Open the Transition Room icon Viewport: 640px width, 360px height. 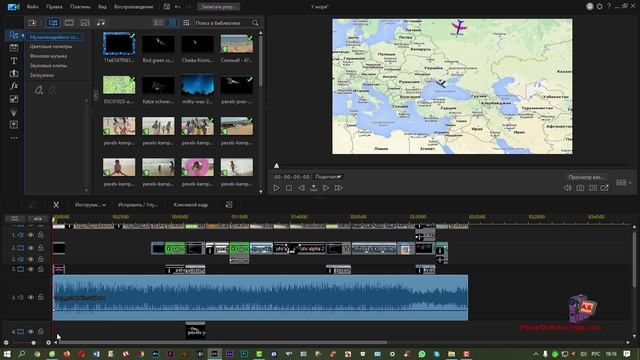13,73
